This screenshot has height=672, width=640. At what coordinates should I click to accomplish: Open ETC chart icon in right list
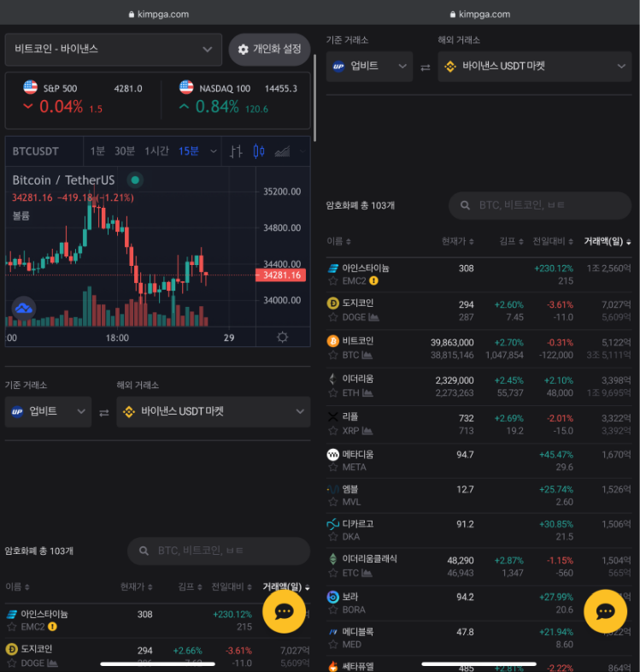[367, 573]
